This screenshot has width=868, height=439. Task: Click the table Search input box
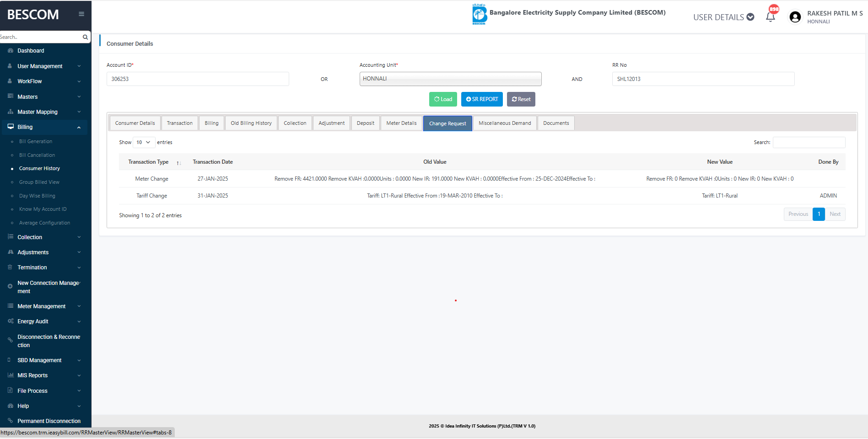pyautogui.click(x=809, y=142)
